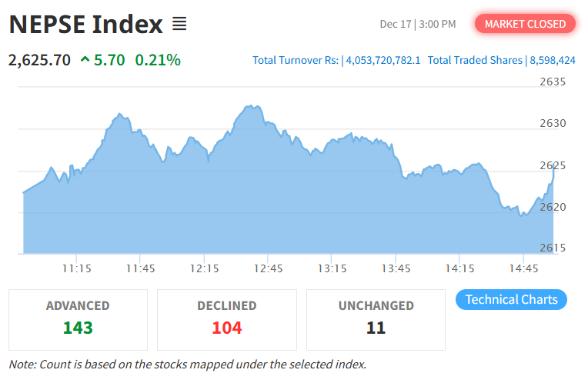Click the Dec 17 3:00 PM timestamp
The width and height of the screenshot is (588, 383).
click(x=418, y=25)
